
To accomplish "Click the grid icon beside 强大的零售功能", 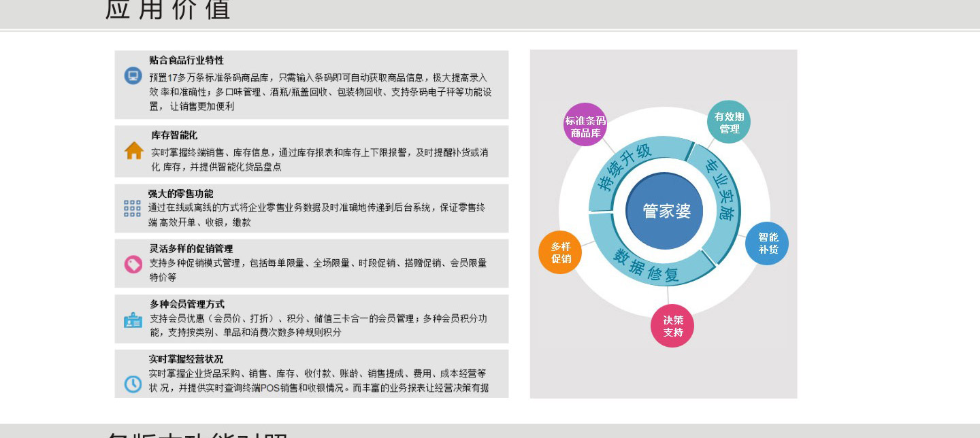I will pyautogui.click(x=133, y=208).
